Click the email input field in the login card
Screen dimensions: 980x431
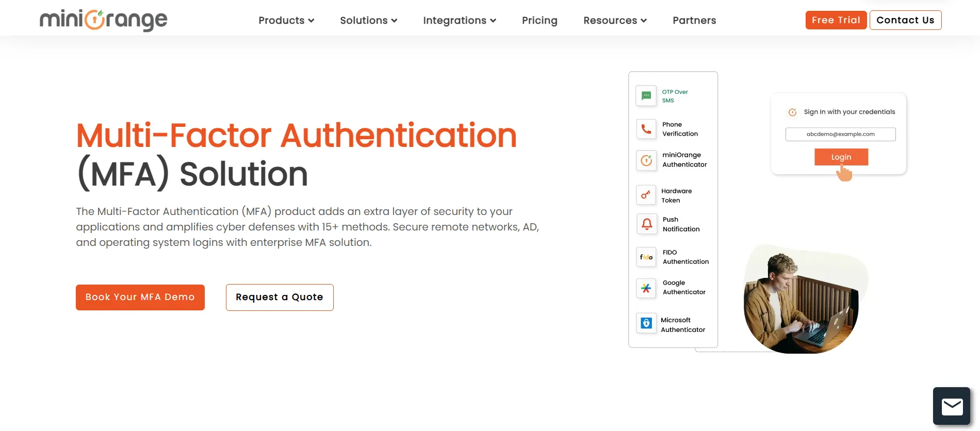841,134
